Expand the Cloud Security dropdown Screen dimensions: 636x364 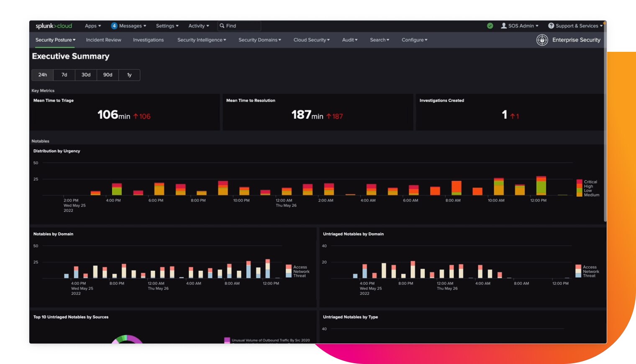point(311,40)
